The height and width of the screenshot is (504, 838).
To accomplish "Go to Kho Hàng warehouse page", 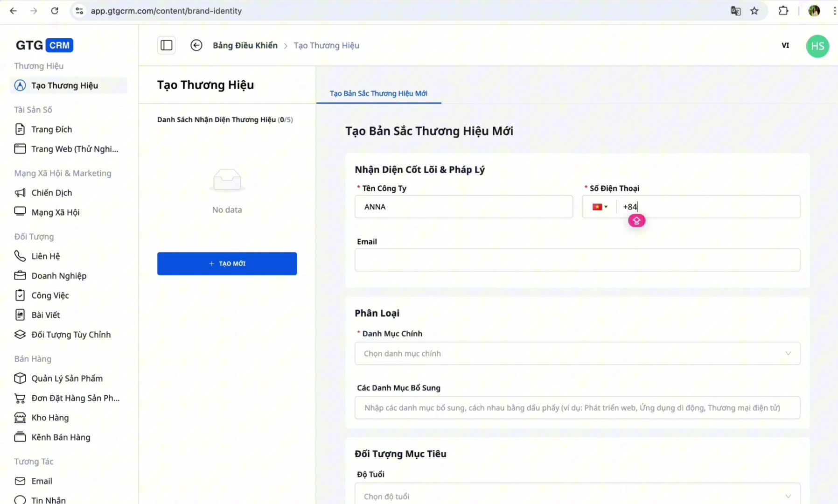I will (x=50, y=418).
